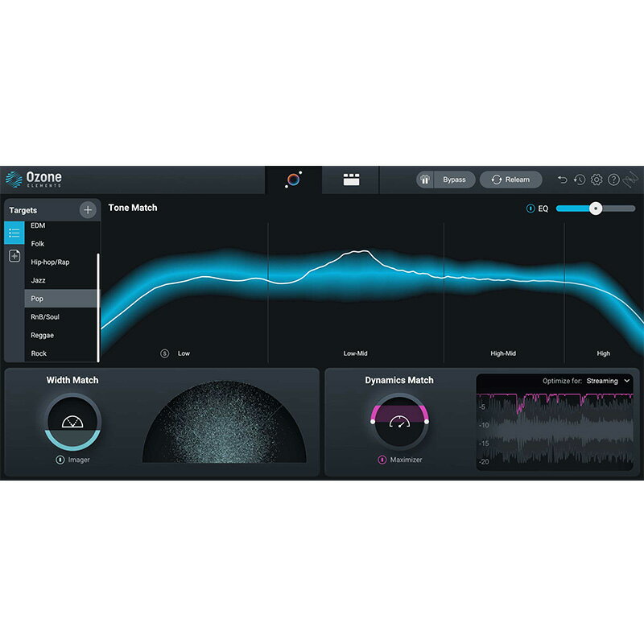The width and height of the screenshot is (644, 644).
Task: Select the RnB/Soul target
Action: click(61, 317)
